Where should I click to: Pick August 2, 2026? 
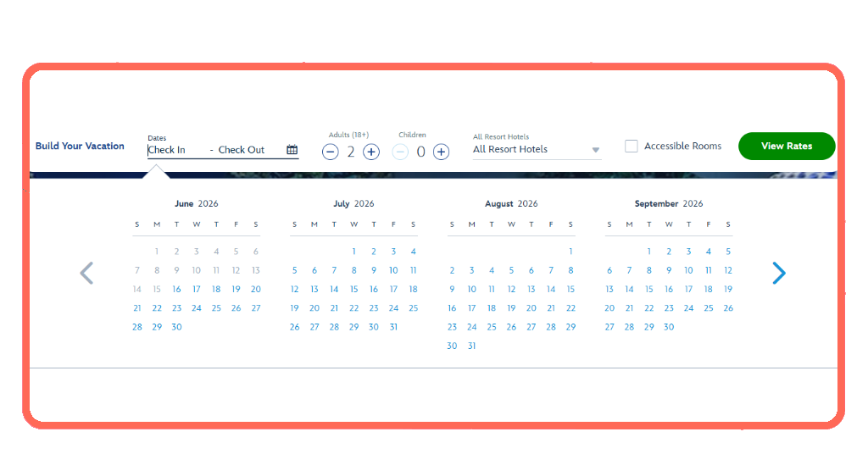click(x=453, y=270)
